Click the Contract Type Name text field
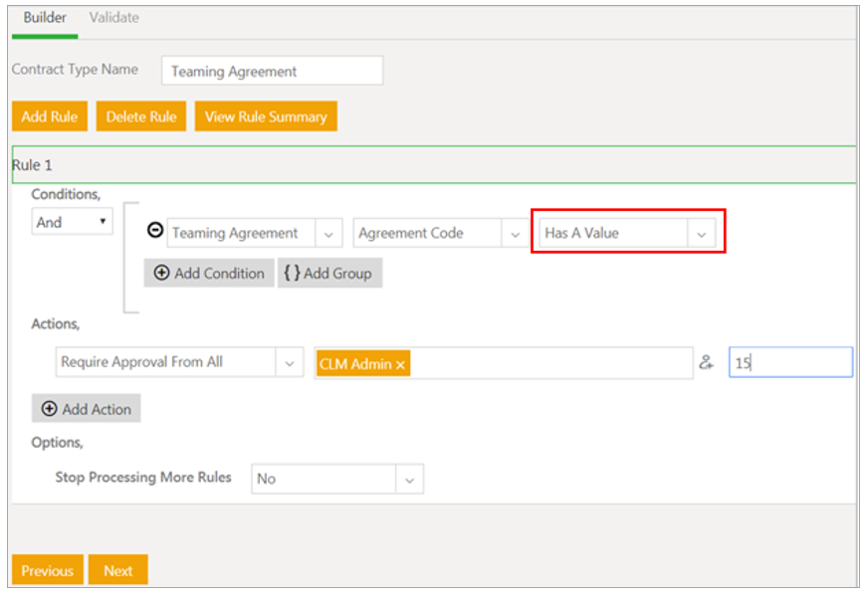Viewport: 868px width, 595px height. pyautogui.click(x=272, y=72)
